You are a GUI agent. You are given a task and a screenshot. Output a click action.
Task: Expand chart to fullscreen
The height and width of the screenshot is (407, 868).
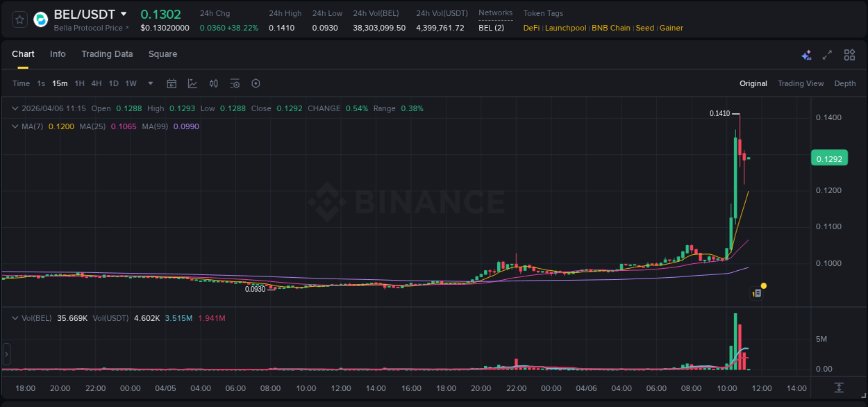[827, 55]
